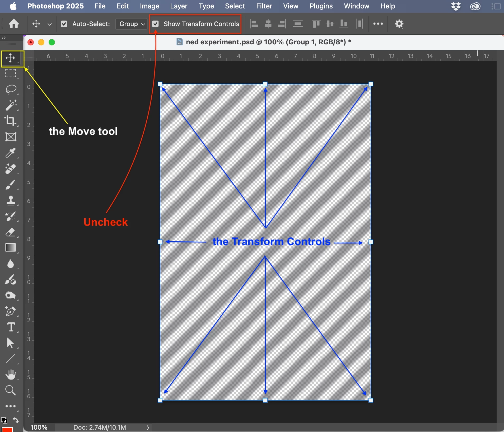Open the Window menu
Image resolution: width=504 pixels, height=432 pixels.
click(357, 6)
